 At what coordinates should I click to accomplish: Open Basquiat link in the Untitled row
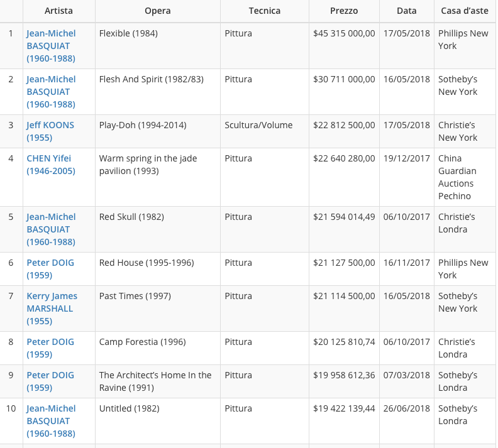click(x=51, y=421)
